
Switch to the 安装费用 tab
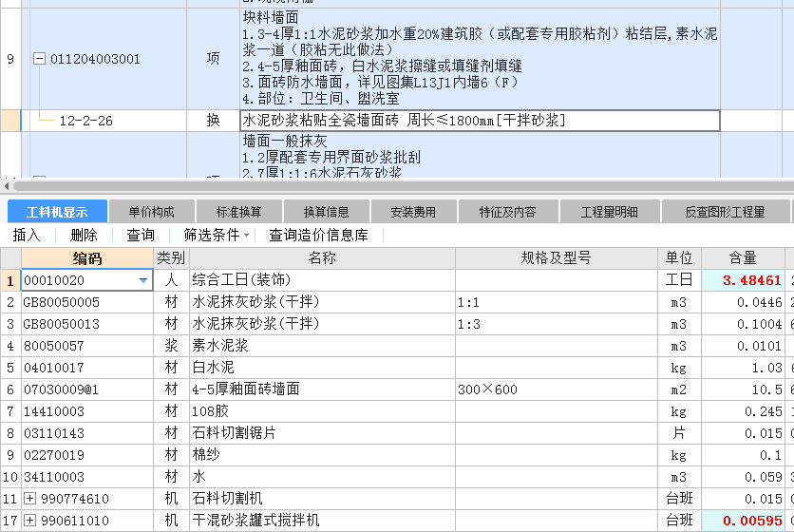click(x=414, y=212)
